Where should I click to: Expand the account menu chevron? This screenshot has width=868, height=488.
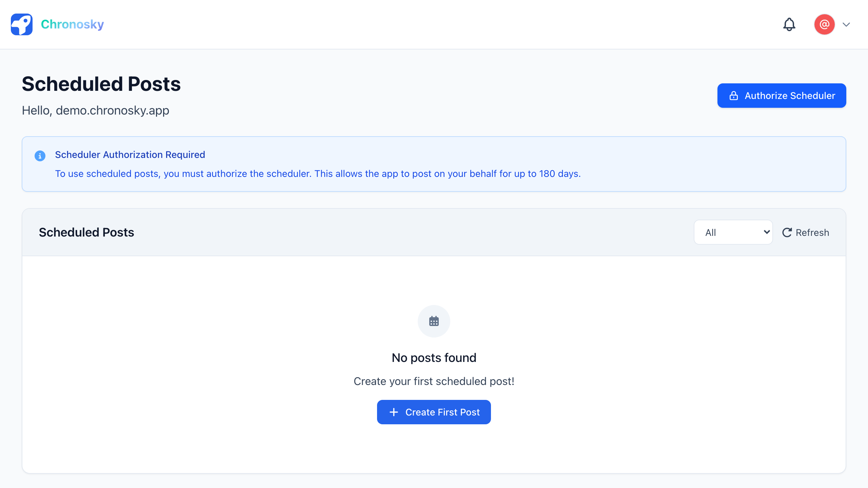[x=846, y=24]
